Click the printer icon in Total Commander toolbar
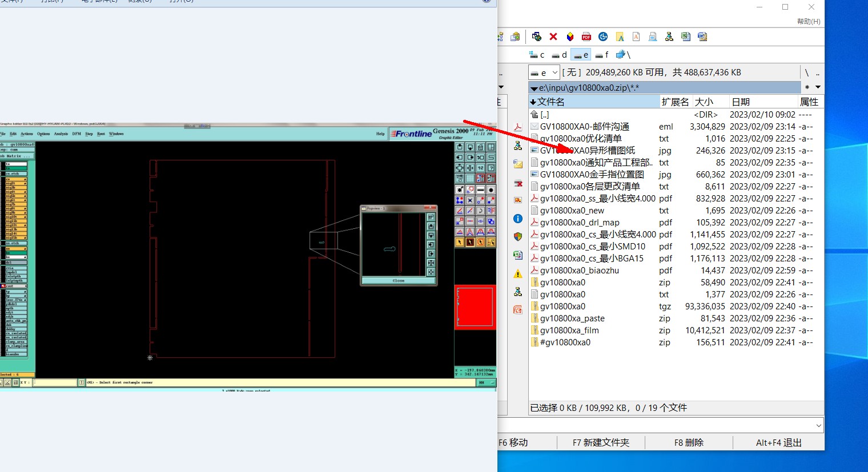Viewport: 868px width, 472px height. 653,37
